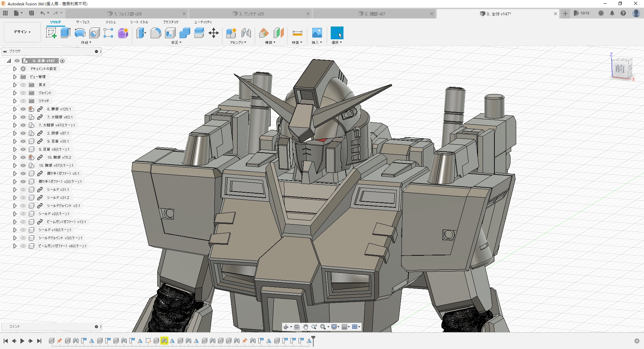This screenshot has width=644, height=349.
Task: Open the デザイン workspace dropdown
Action: [22, 32]
